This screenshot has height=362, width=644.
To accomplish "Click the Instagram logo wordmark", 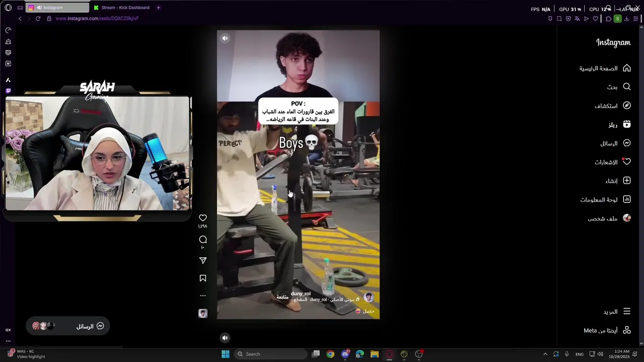I will click(613, 43).
